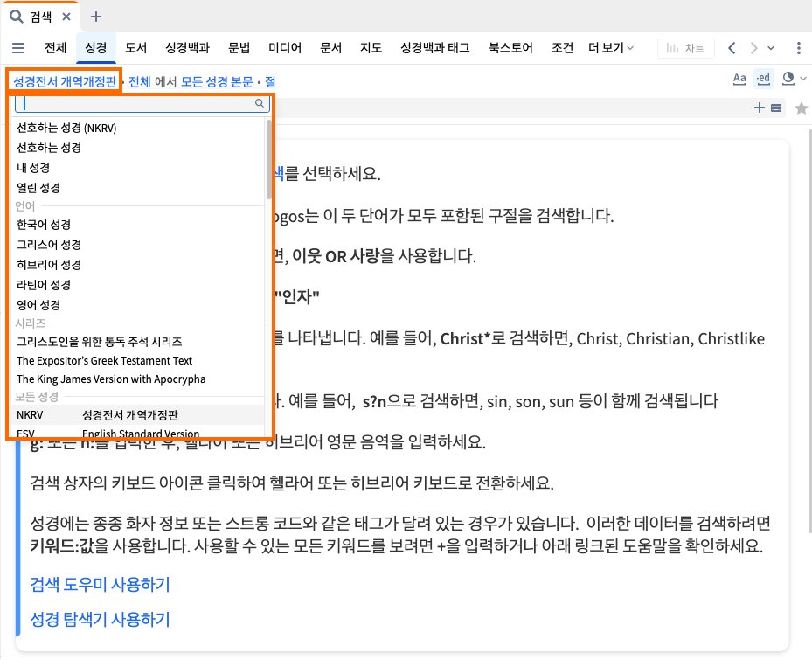Select the 성경 search tab

tap(96, 48)
